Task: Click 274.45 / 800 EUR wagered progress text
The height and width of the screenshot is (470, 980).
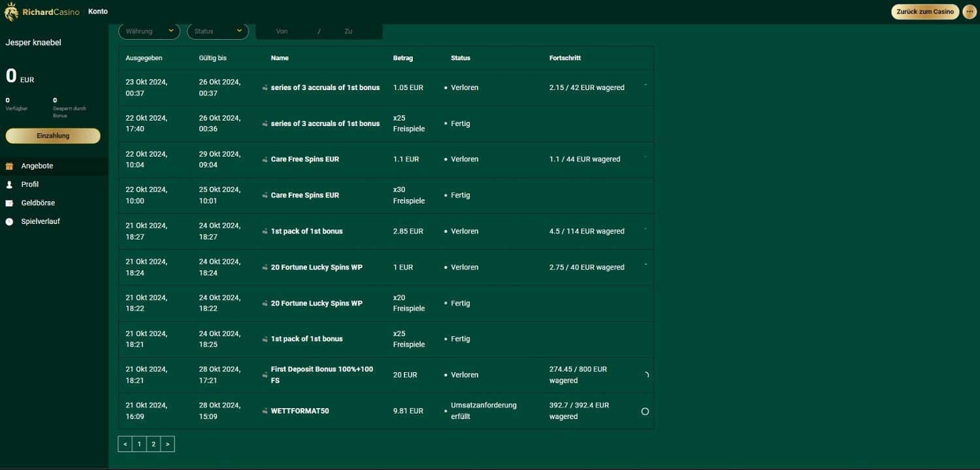Action: tap(578, 375)
